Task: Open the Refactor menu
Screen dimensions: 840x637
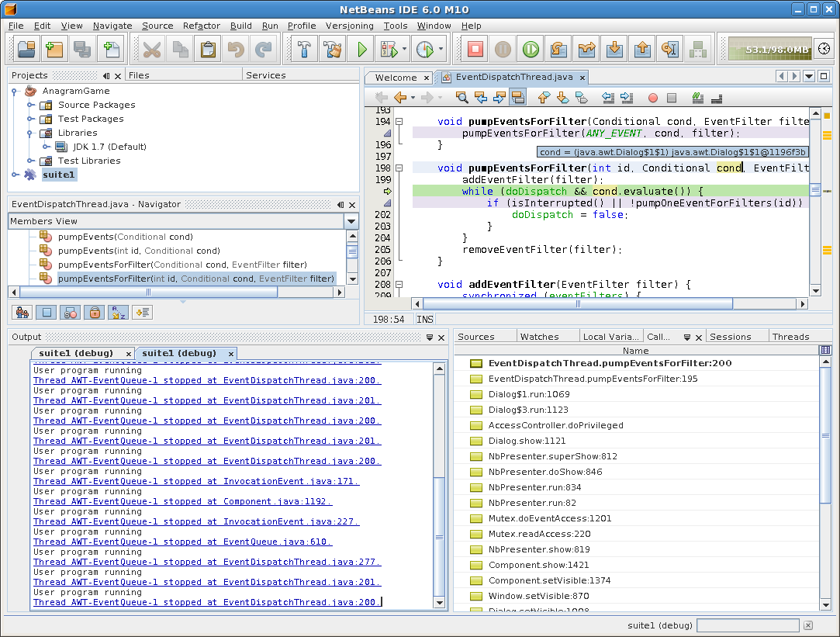Action: click(x=202, y=26)
